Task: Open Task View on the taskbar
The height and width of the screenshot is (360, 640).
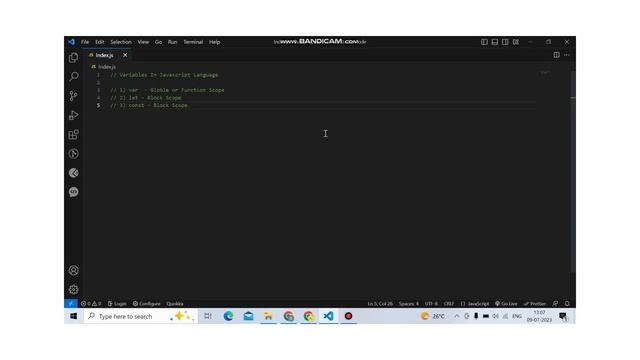Action: tap(208, 316)
